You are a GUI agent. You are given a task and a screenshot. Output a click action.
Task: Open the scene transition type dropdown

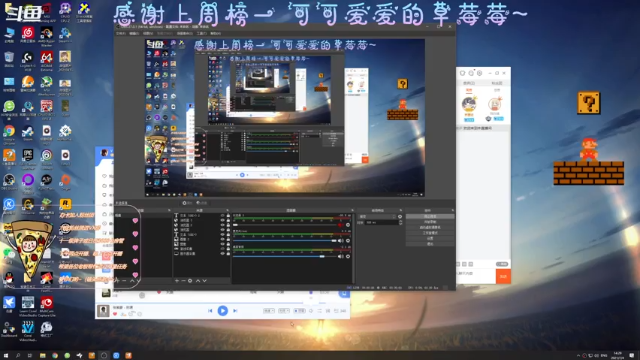point(378,217)
